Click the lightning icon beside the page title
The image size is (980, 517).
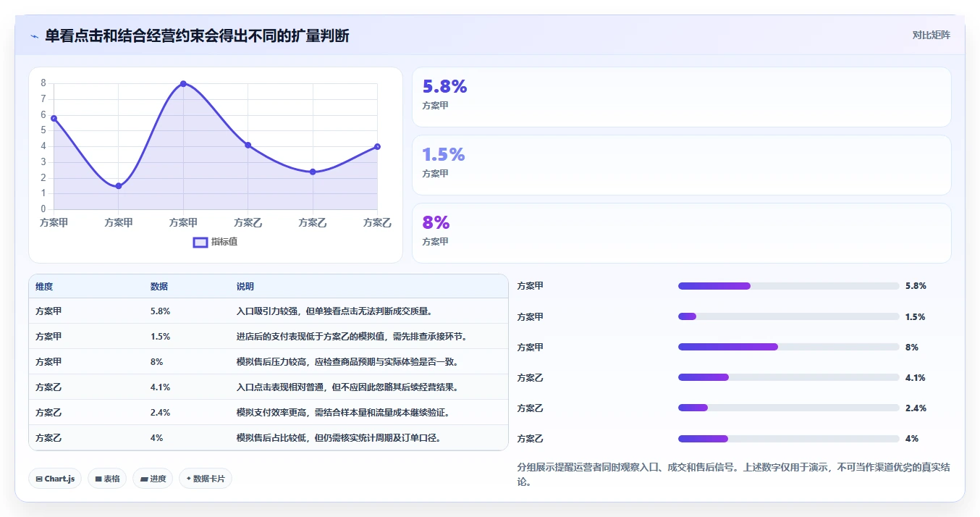pos(34,36)
